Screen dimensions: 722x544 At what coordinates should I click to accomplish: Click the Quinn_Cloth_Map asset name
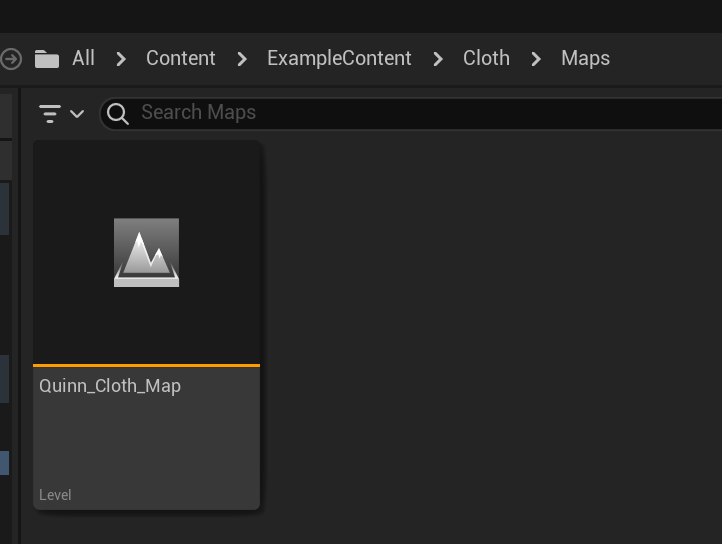(110, 386)
